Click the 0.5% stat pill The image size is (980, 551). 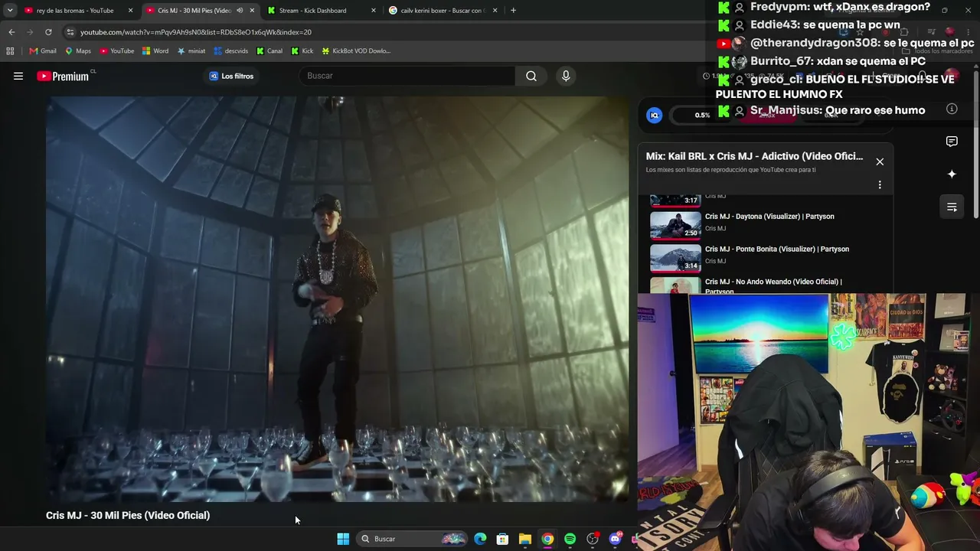pos(702,115)
